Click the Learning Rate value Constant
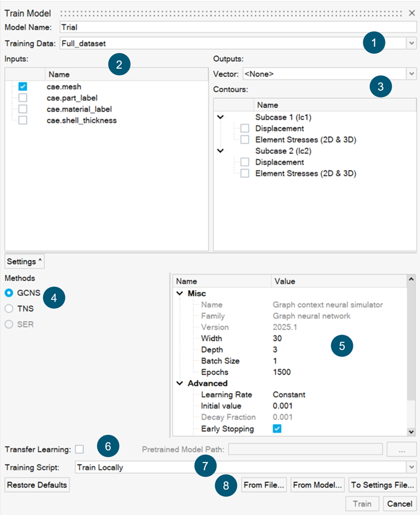The width and height of the screenshot is (420, 515). pos(289,395)
